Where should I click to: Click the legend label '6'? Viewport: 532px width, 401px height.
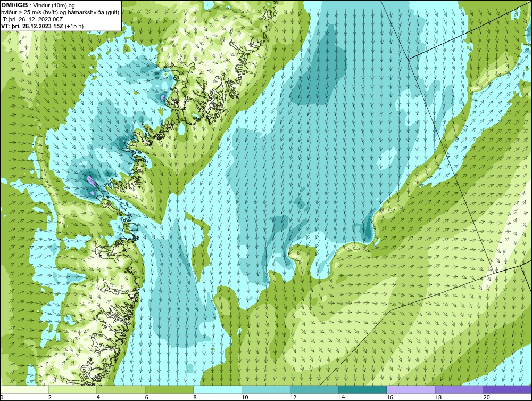point(147,397)
